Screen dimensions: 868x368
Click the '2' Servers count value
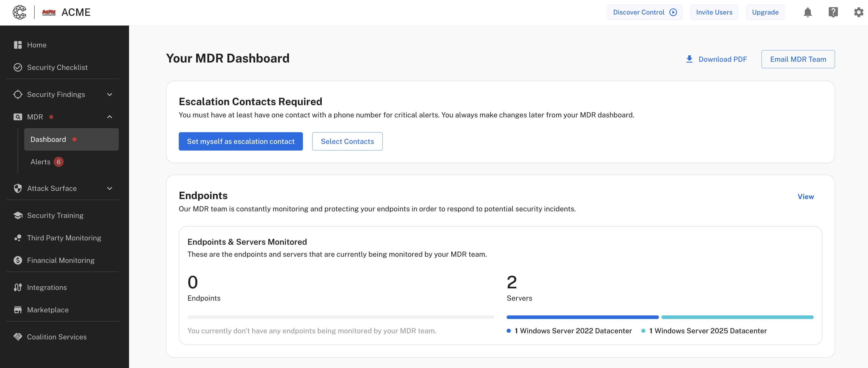click(x=512, y=282)
